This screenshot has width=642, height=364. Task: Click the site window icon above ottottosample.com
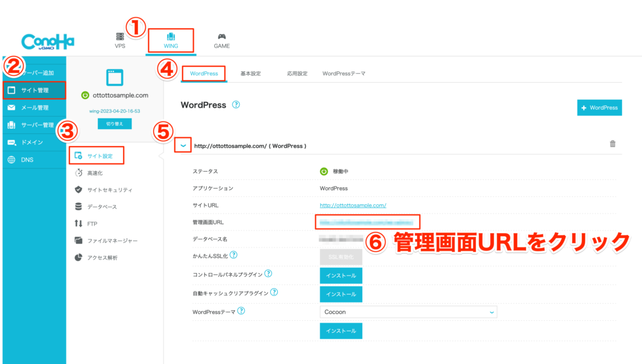click(115, 77)
